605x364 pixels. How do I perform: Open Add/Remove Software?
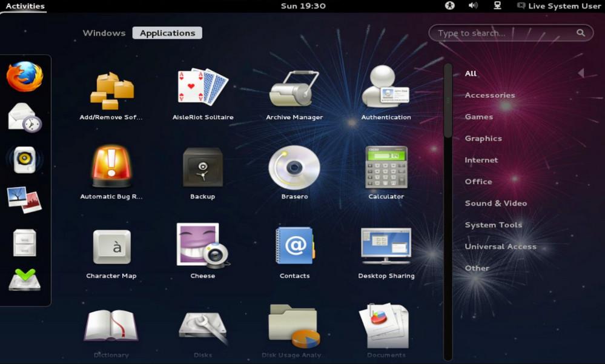(111, 89)
